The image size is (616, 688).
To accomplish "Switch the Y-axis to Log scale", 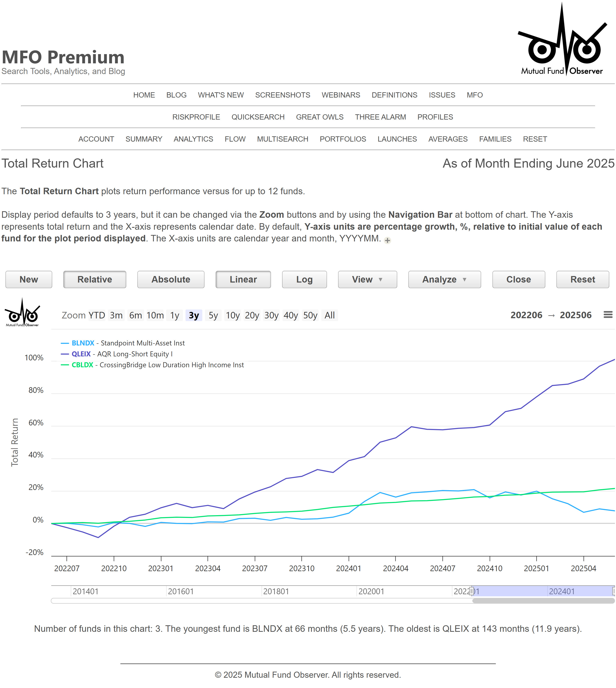I will 304,280.
